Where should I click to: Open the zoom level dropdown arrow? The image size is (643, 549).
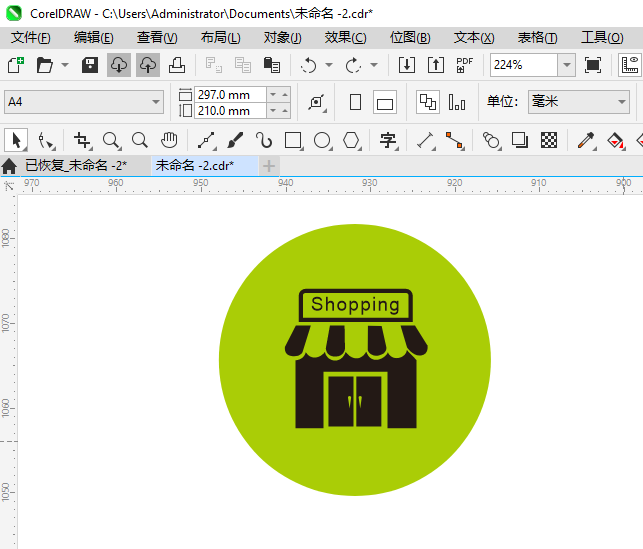pyautogui.click(x=567, y=65)
